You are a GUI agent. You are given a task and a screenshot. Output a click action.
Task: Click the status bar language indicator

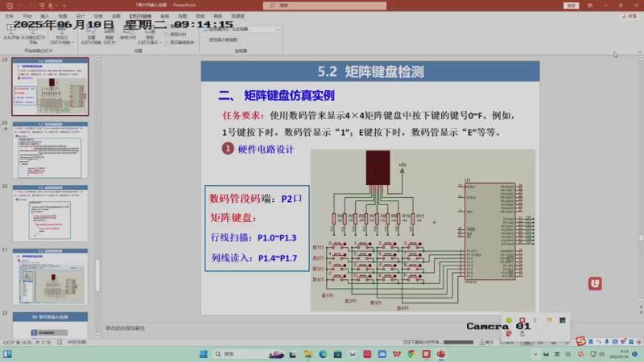click(77, 342)
